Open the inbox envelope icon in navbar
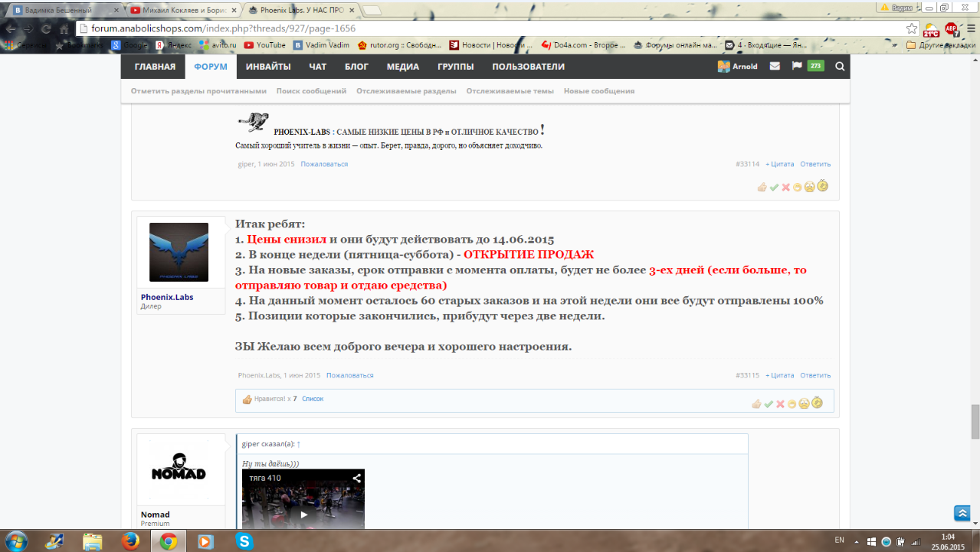The height and width of the screenshot is (552, 980). pos(775,67)
